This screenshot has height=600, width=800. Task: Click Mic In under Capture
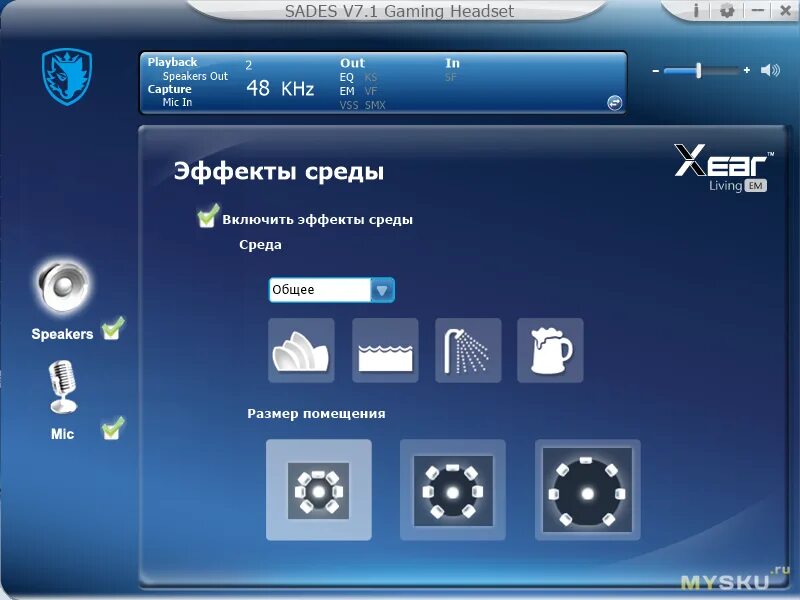tap(177, 102)
